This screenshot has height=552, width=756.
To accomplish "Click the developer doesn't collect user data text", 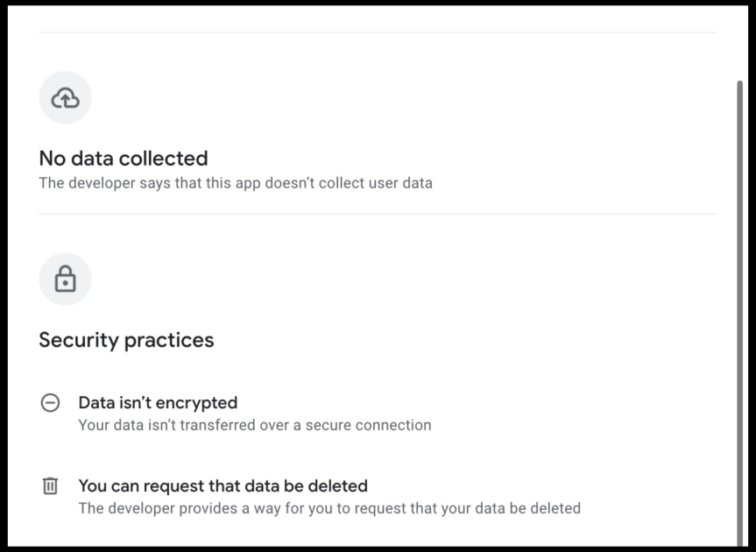I will (236, 184).
